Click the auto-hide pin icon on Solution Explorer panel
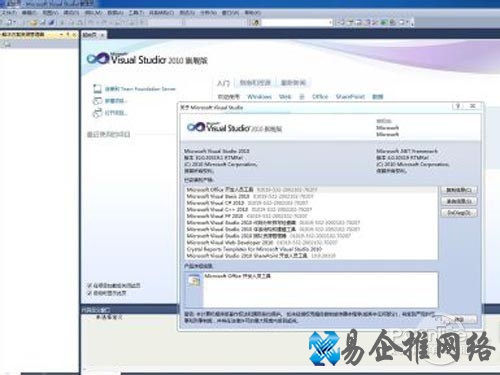This screenshot has width=500, height=375. click(68, 34)
